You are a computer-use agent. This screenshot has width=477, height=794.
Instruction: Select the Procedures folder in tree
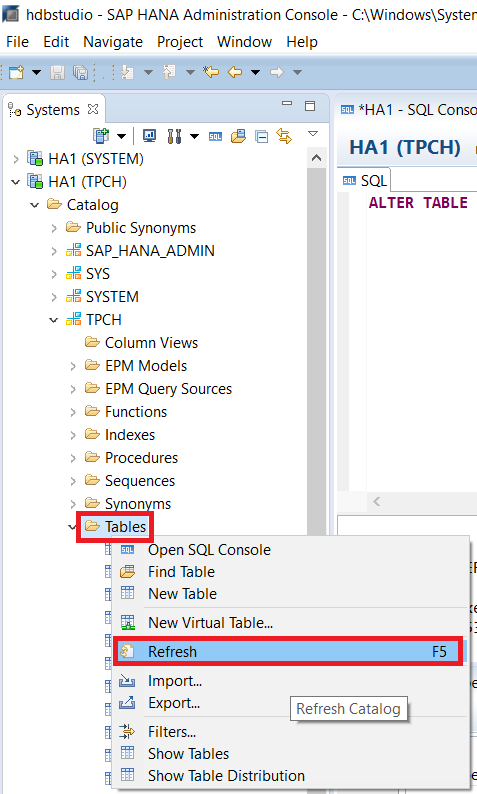tap(141, 458)
